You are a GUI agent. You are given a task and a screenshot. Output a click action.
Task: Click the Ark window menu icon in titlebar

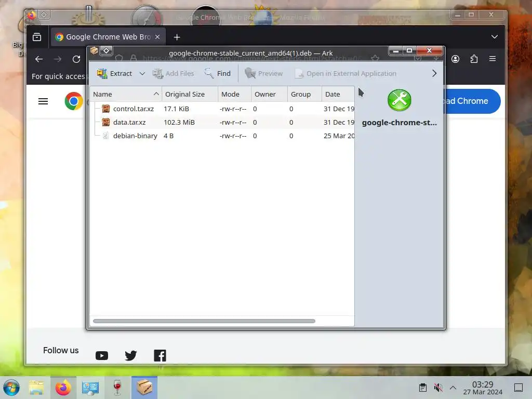coord(94,51)
